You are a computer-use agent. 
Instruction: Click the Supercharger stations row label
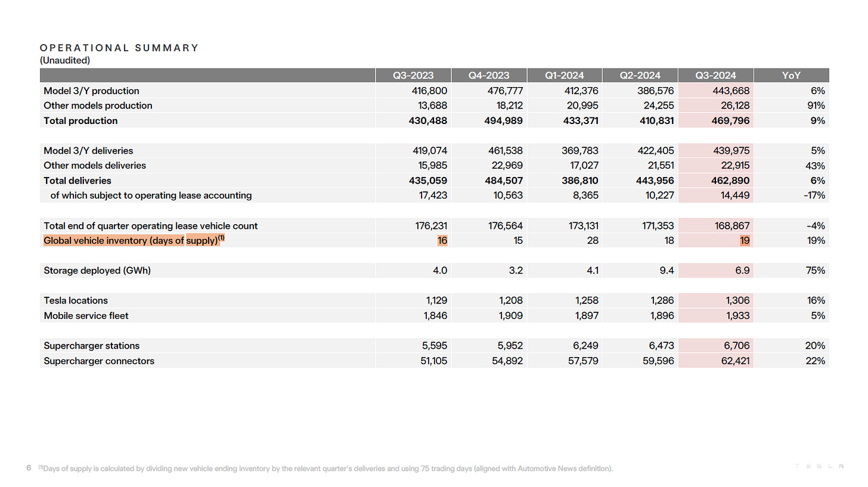point(91,346)
